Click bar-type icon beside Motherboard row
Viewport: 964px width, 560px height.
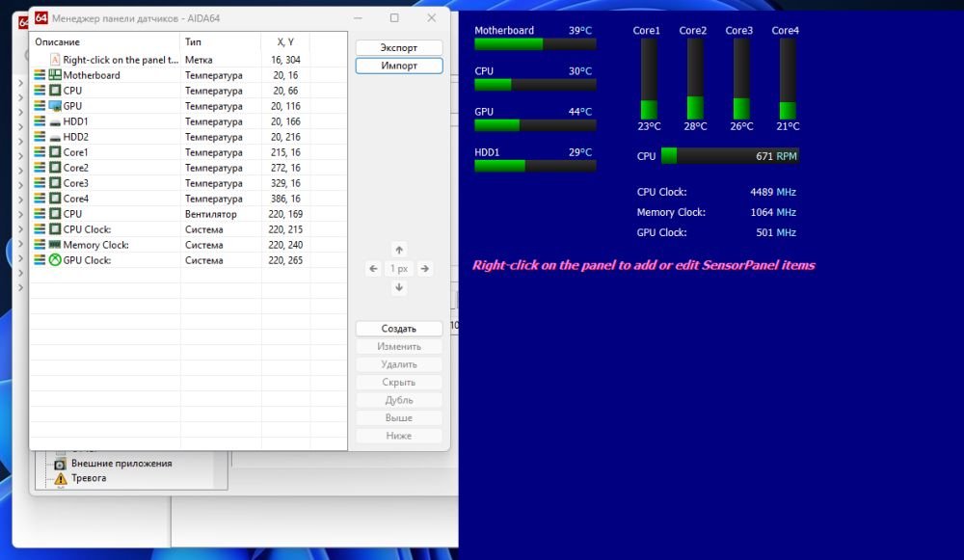click(40, 75)
